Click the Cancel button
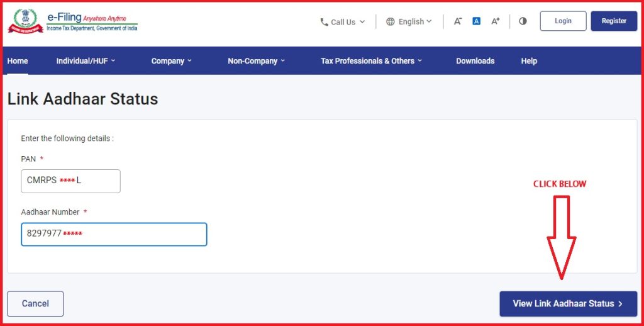This screenshot has width=644, height=326. pyautogui.click(x=35, y=304)
